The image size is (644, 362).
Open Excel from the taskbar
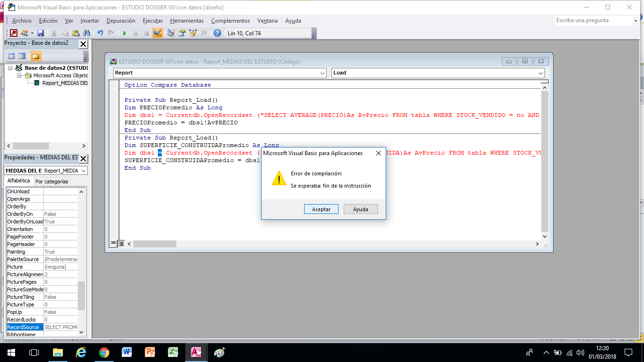tap(173, 353)
